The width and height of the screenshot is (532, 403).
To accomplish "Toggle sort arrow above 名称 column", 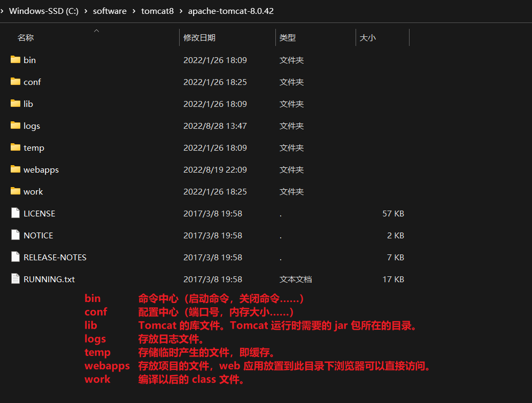I will (96, 31).
